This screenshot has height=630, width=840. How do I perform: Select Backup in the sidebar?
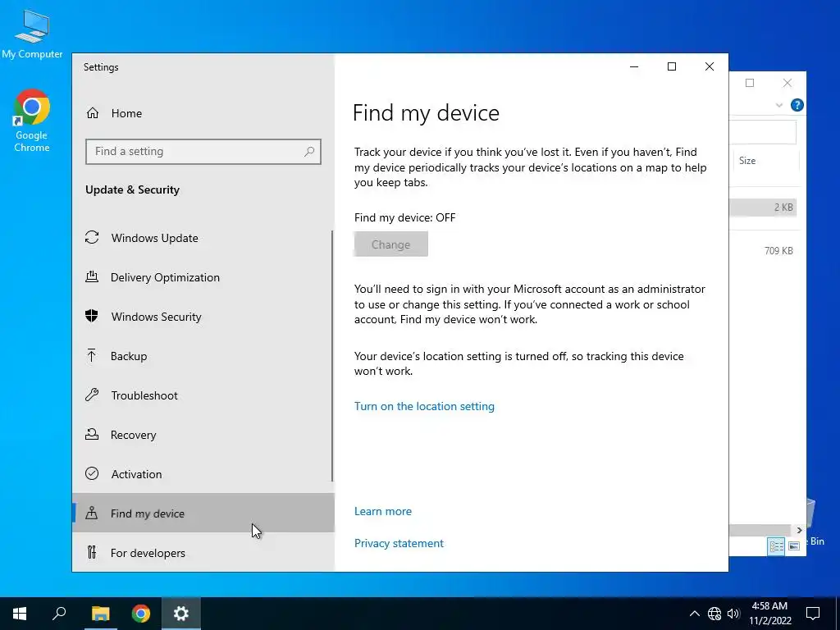click(x=203, y=356)
